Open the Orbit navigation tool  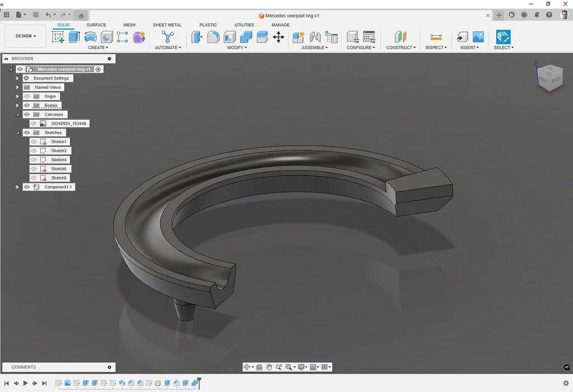pos(247,367)
